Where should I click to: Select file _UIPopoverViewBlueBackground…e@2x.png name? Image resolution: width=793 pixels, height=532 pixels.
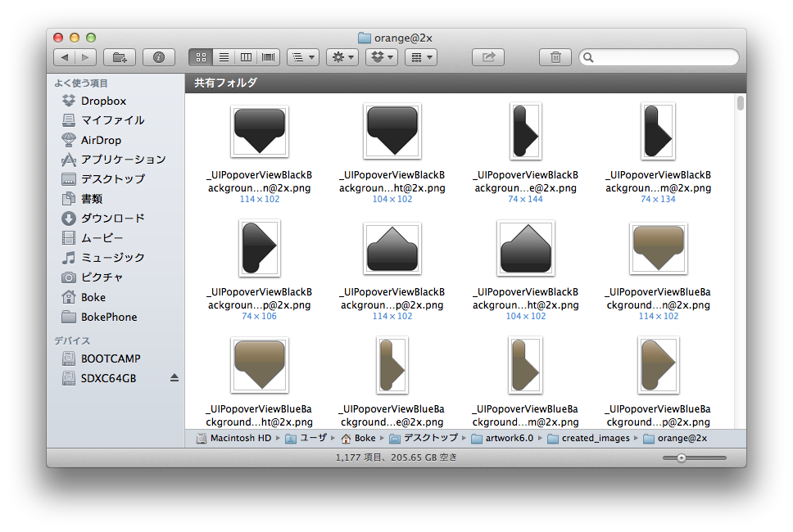click(392, 415)
